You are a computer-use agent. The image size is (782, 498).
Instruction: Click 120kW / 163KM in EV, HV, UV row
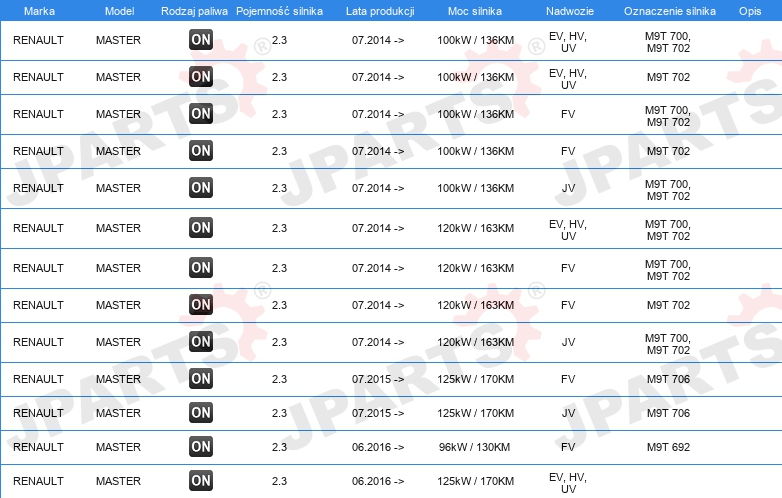point(475,228)
